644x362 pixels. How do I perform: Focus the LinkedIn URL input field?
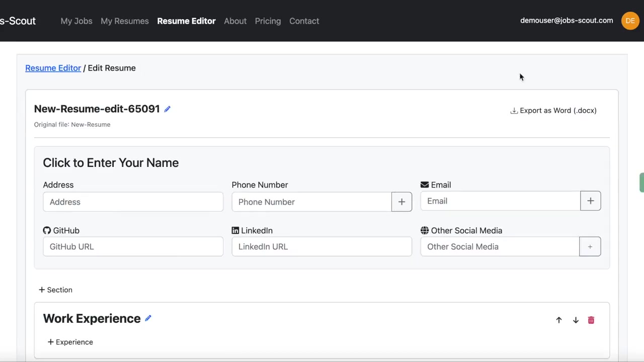tap(321, 247)
